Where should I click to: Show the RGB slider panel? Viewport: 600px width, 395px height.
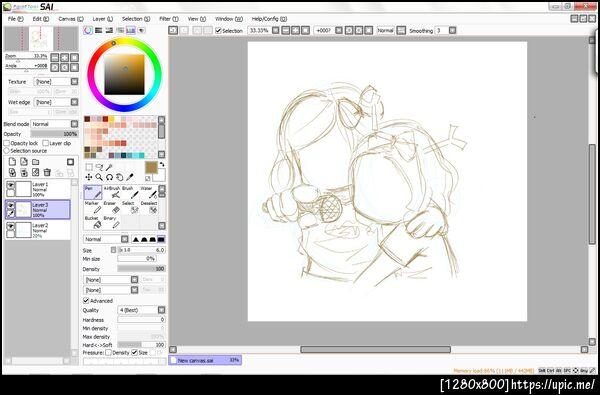click(x=99, y=31)
